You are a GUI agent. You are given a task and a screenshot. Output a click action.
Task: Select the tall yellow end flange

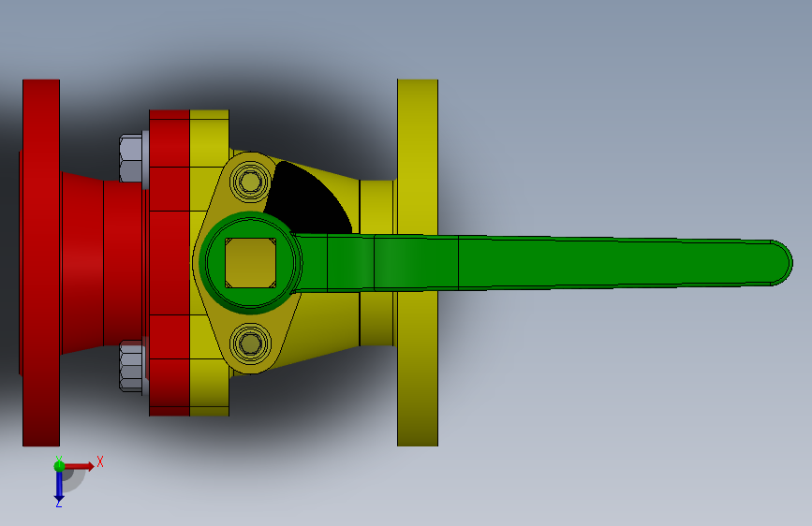pyautogui.click(x=418, y=155)
